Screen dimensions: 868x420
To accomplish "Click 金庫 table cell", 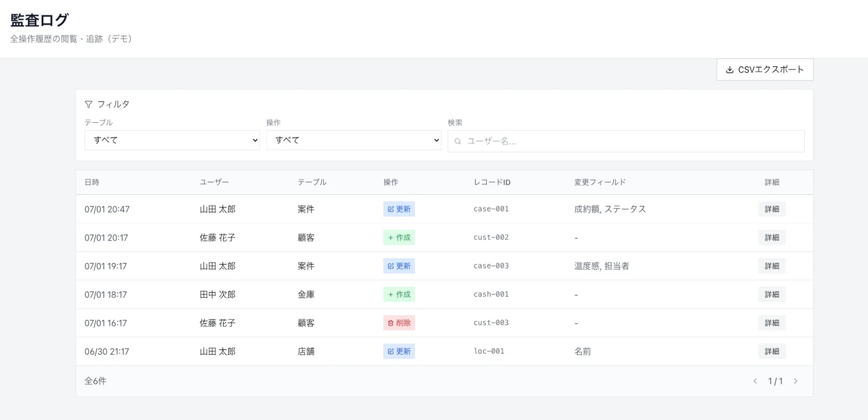I will [x=306, y=294].
